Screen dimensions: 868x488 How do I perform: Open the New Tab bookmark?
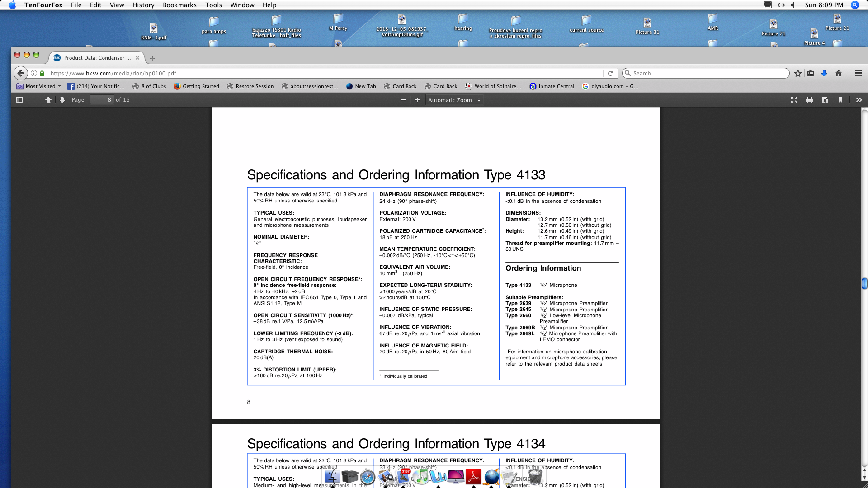[361, 86]
